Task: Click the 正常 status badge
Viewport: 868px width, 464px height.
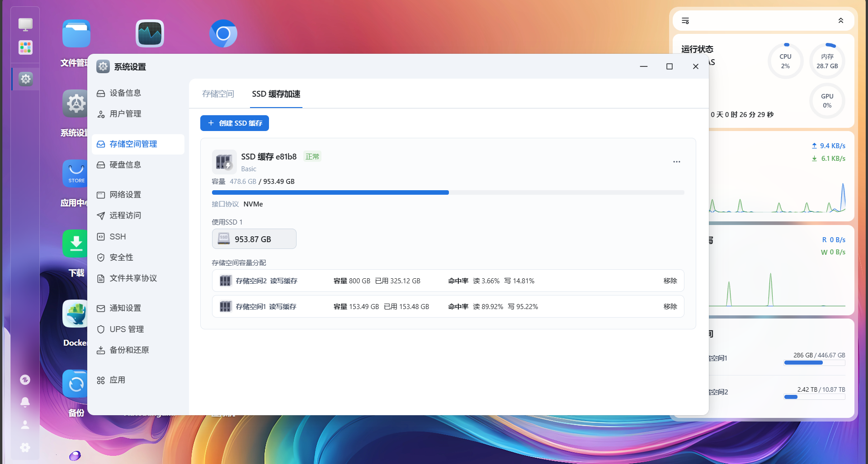Action: tap(312, 157)
